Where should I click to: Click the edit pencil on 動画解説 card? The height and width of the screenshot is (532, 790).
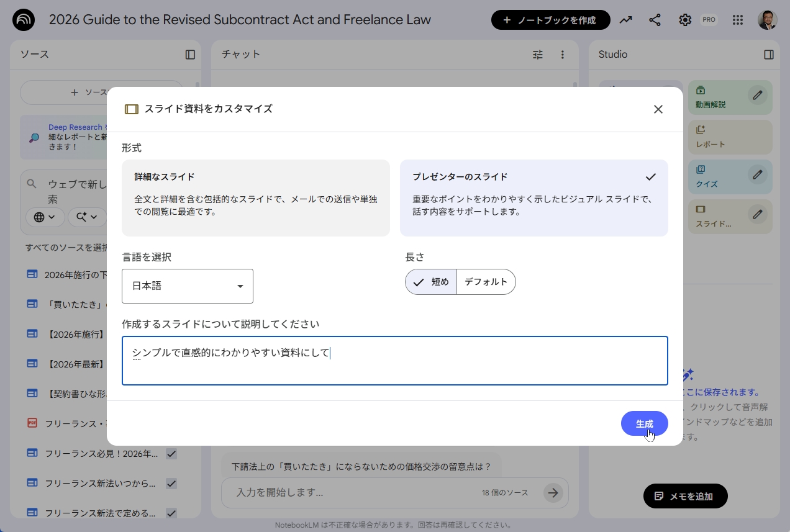(x=757, y=96)
